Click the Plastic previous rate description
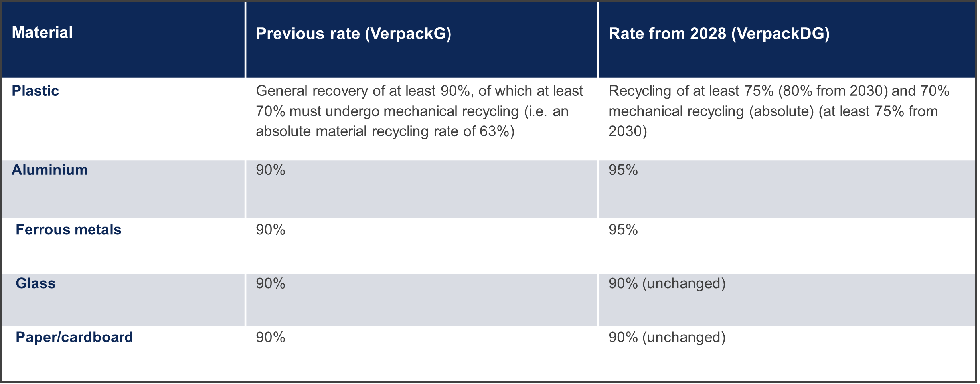 click(419, 111)
